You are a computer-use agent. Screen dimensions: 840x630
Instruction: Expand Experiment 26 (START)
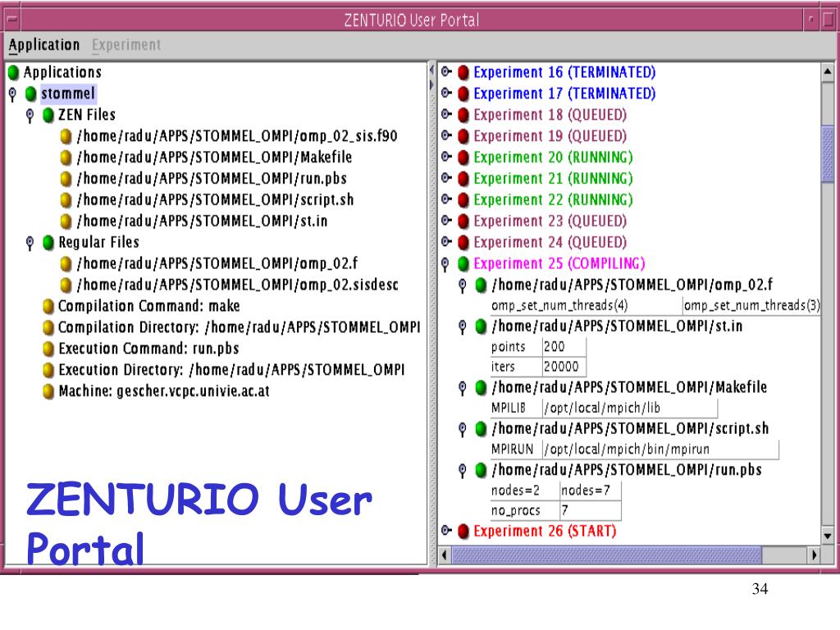click(446, 531)
